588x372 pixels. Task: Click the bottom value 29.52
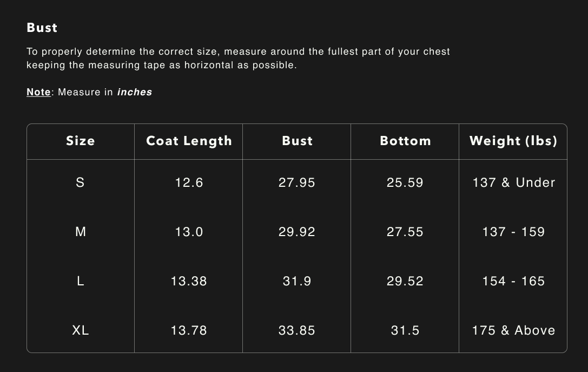pos(405,281)
